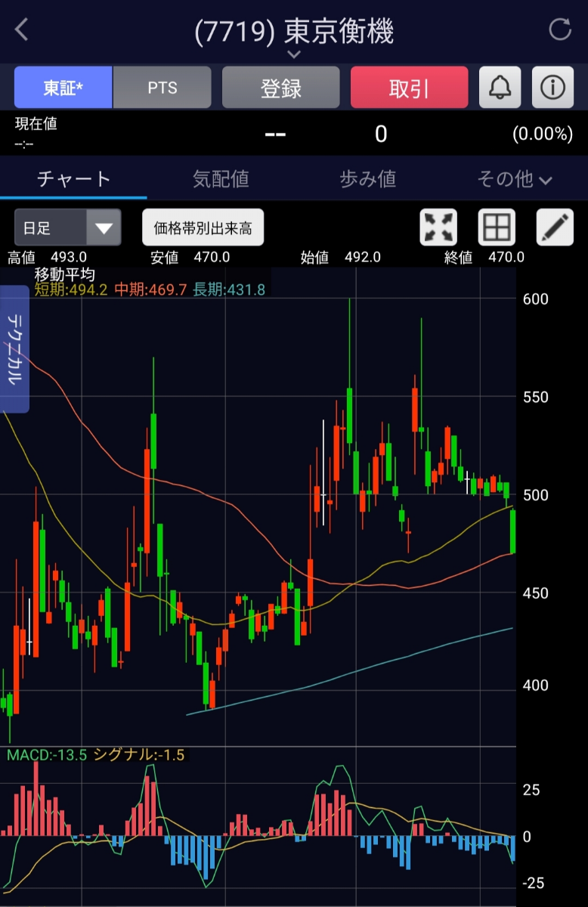Tap 現在値 label
This screenshot has height=907, width=588.
pyautogui.click(x=36, y=124)
